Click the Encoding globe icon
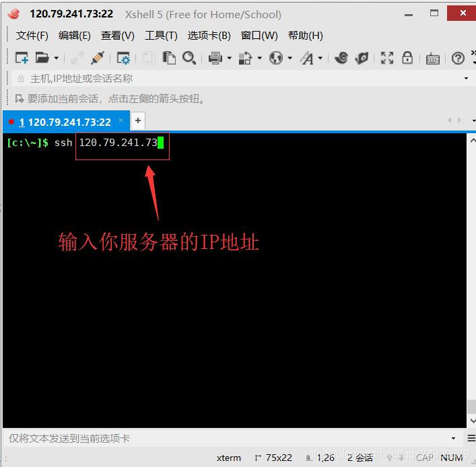476x467 pixels. pyautogui.click(x=276, y=58)
